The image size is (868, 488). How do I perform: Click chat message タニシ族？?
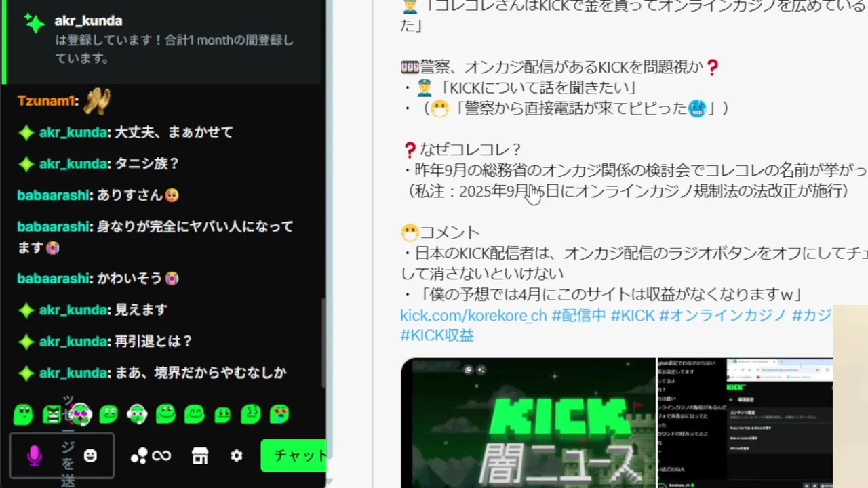(147, 164)
